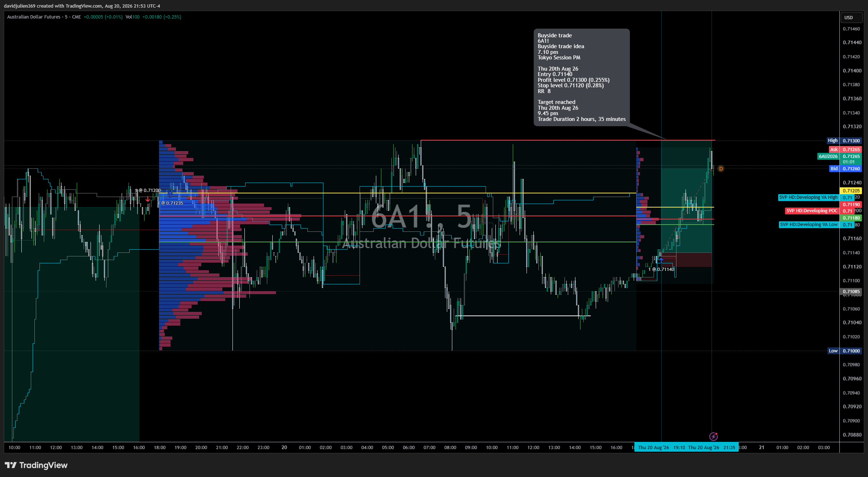Click the 0.71240 price scale value
Screen dimensions: 868x477
(x=851, y=183)
